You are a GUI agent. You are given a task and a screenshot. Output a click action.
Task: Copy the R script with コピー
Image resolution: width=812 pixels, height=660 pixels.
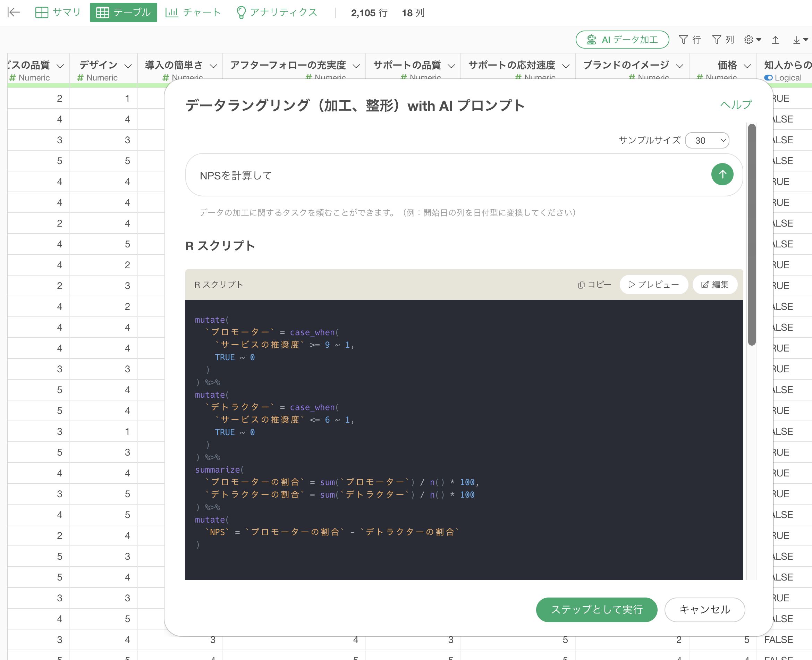coord(594,285)
